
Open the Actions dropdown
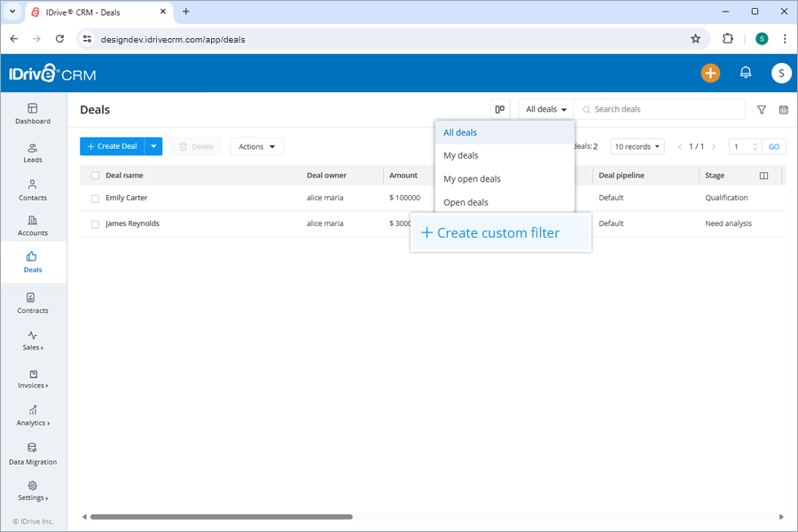256,146
